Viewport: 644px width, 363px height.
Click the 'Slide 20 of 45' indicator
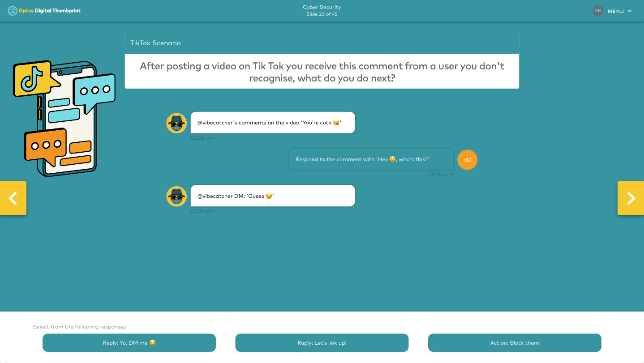[x=322, y=14]
